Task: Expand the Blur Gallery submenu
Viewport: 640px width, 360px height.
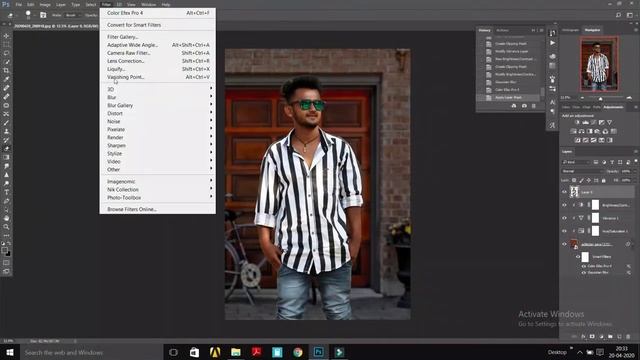Action: pos(158,105)
